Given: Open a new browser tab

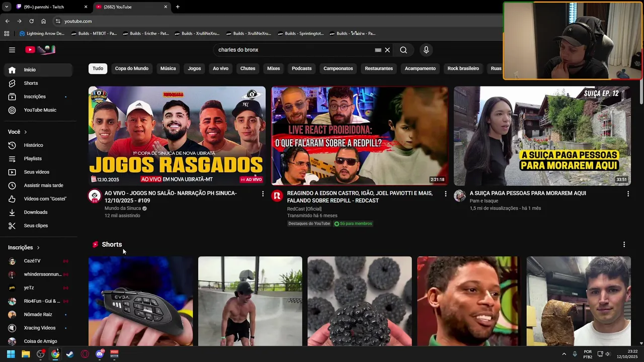Looking at the screenshot, I should point(178,7).
